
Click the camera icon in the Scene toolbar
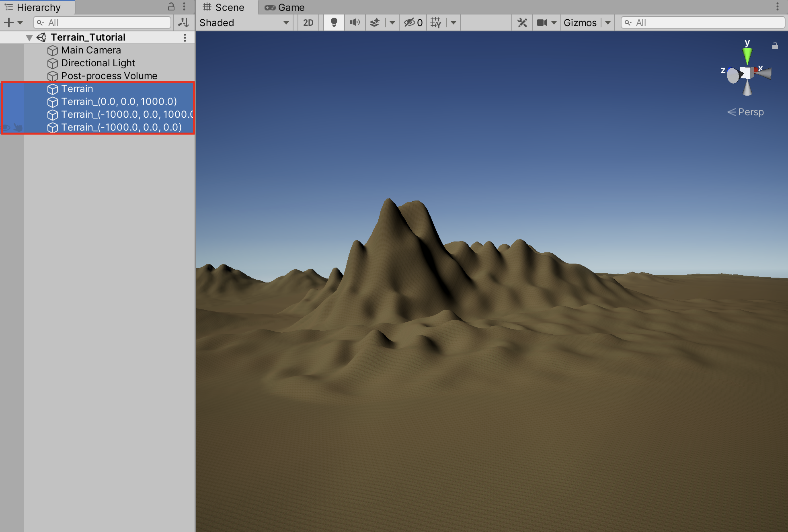pyautogui.click(x=542, y=23)
